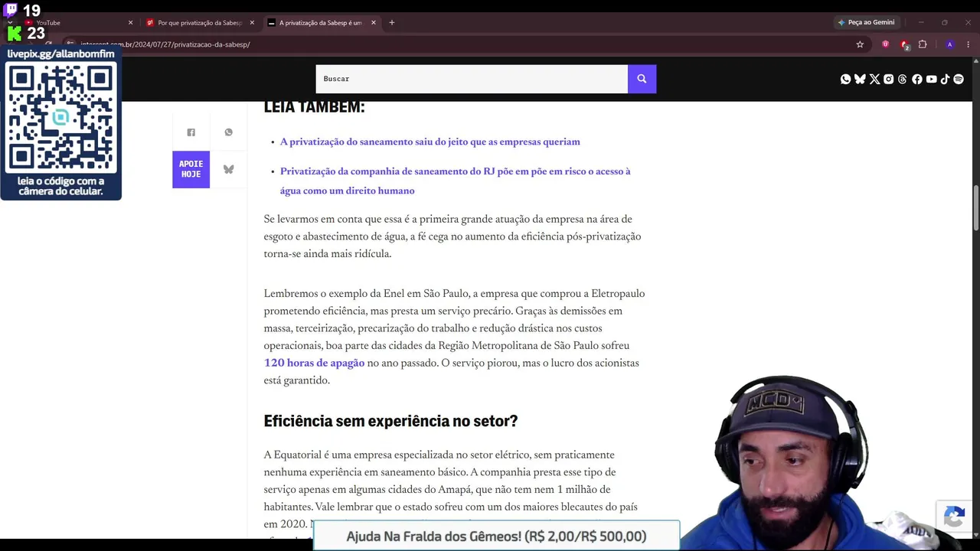The height and width of the screenshot is (551, 980).
Task: Open a new browser tab
Action: (x=392, y=23)
